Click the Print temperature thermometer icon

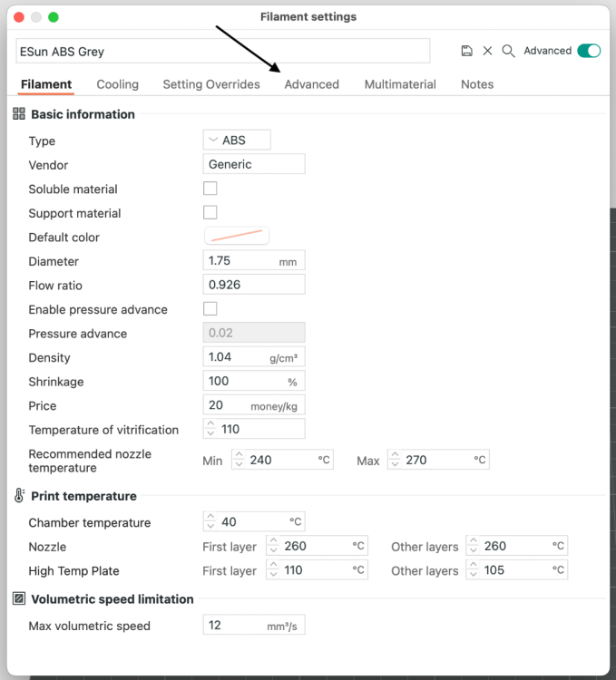(x=19, y=495)
